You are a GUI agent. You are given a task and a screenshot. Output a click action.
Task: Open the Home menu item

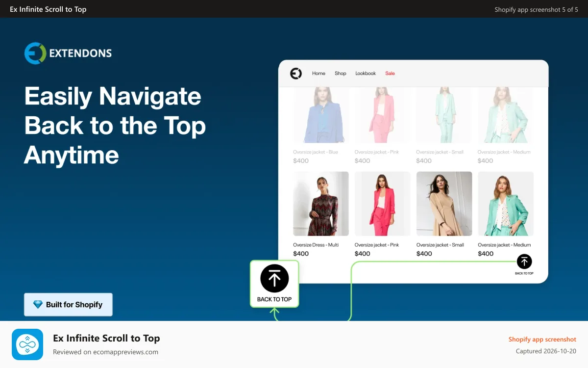[318, 74]
